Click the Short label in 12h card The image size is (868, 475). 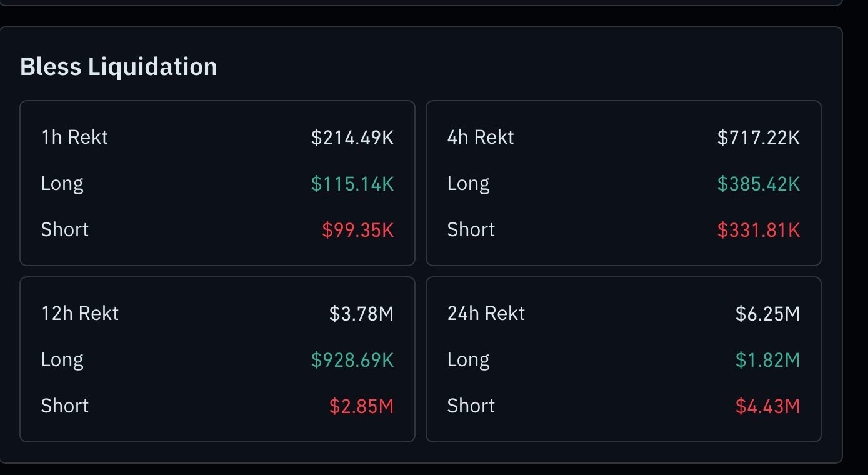click(x=65, y=406)
